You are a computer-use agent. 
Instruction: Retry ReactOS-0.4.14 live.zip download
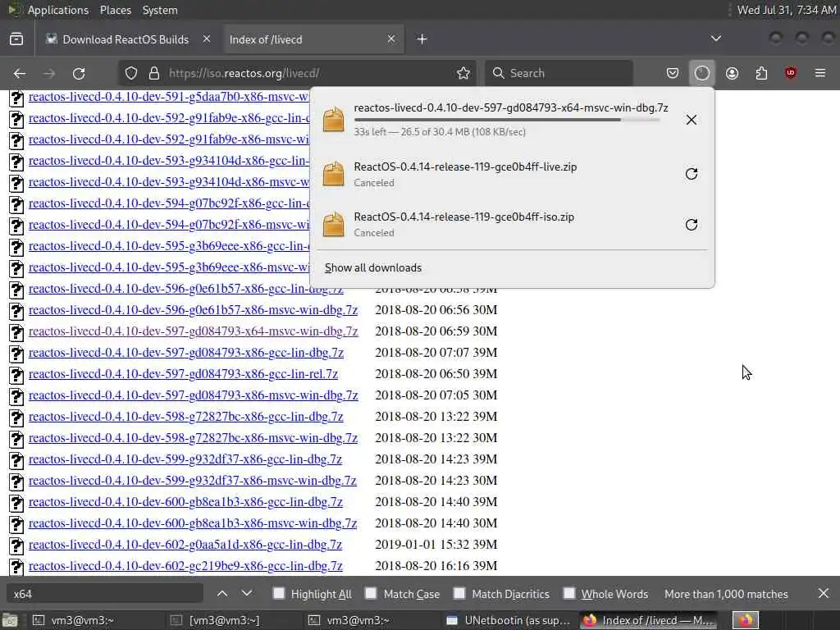(692, 174)
